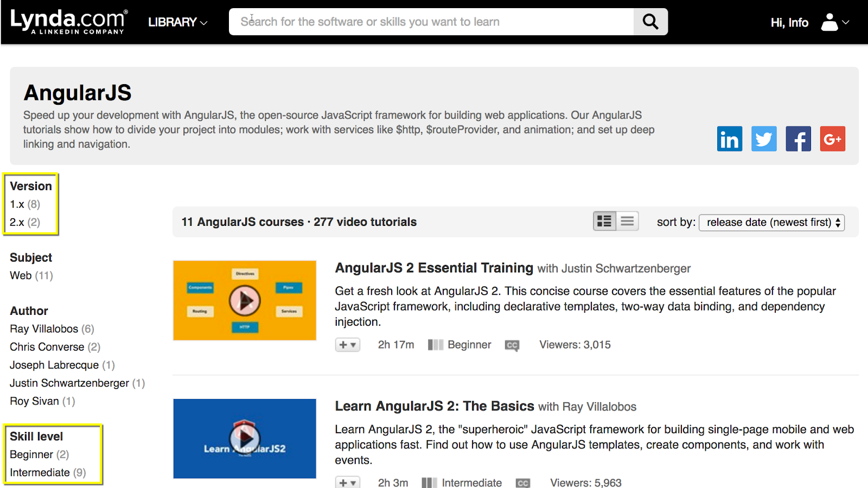
Task: Click the magnifying glass search button
Action: tap(650, 22)
